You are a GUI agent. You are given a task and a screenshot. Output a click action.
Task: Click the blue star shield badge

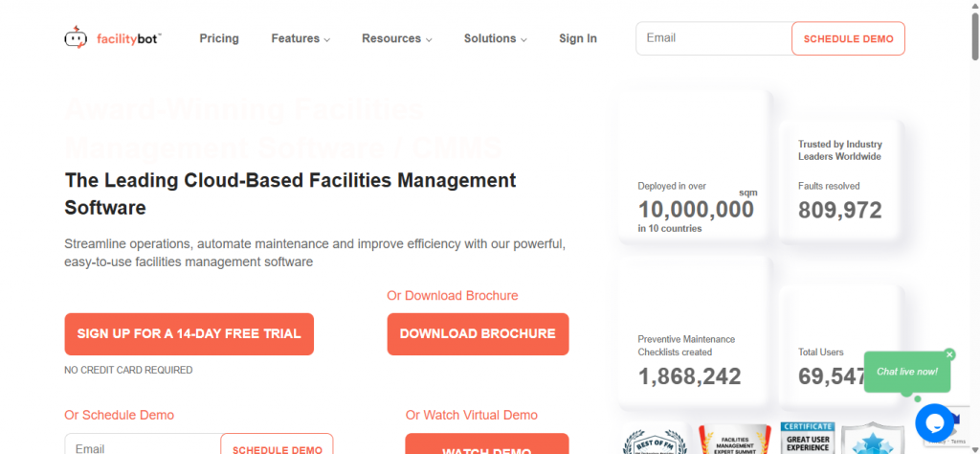click(872, 441)
